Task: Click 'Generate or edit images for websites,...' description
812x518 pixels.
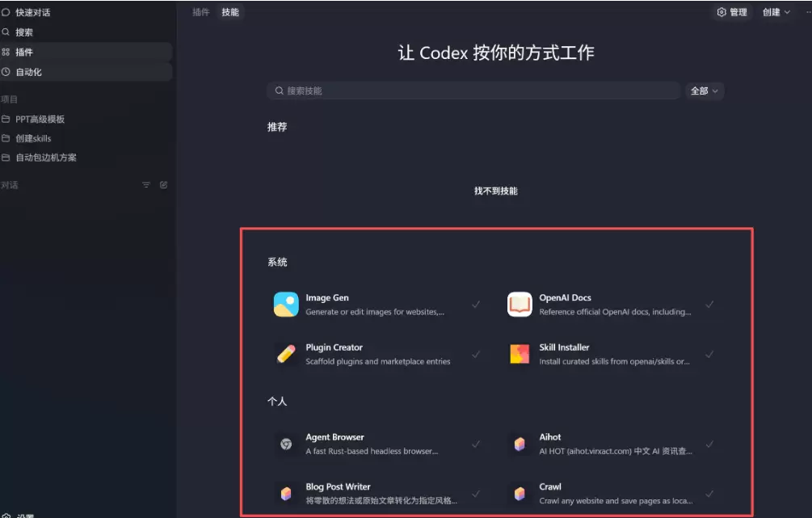Action: click(x=375, y=312)
